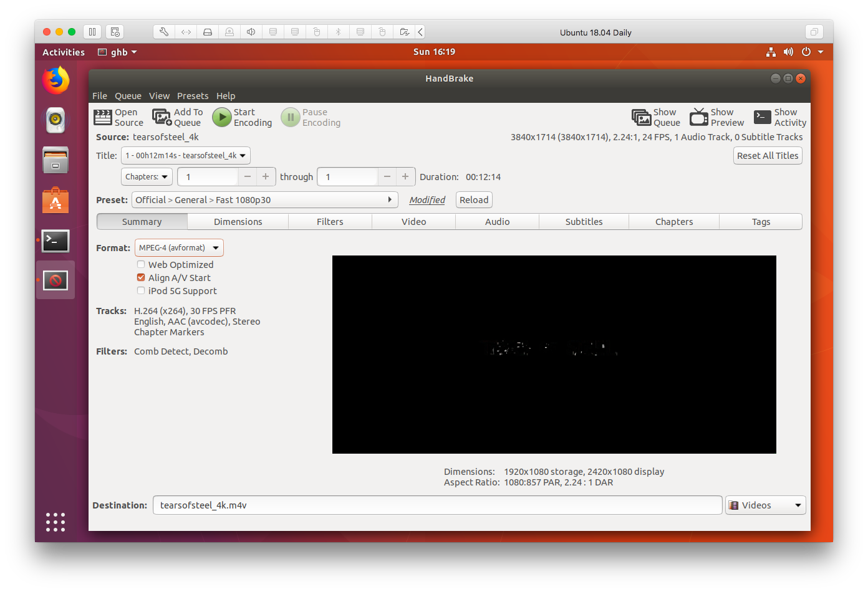Click the clock Sun 16:19
868x592 pixels.
pos(434,52)
